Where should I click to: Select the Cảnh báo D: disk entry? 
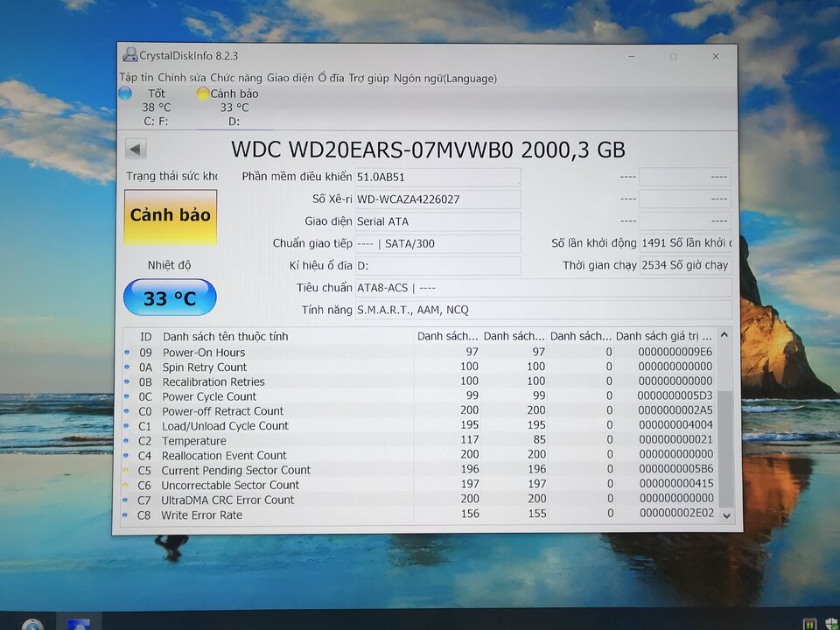pyautogui.click(x=234, y=107)
